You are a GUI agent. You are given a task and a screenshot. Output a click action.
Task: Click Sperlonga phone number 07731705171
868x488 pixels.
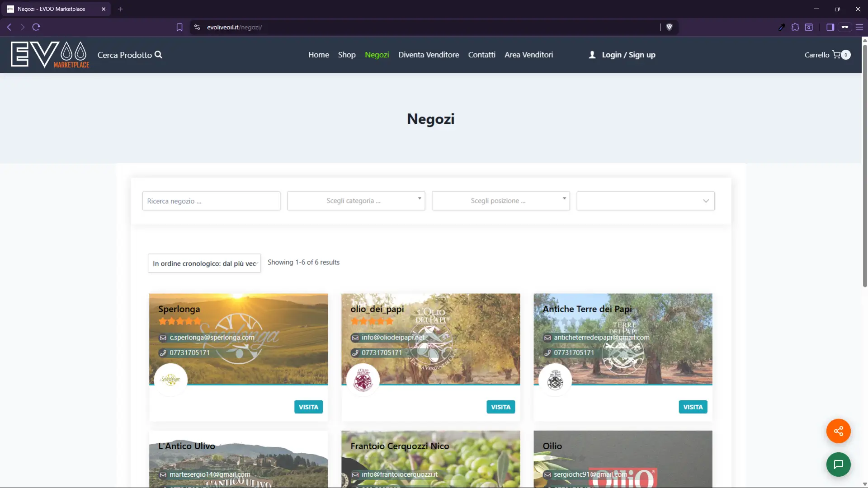pos(189,353)
